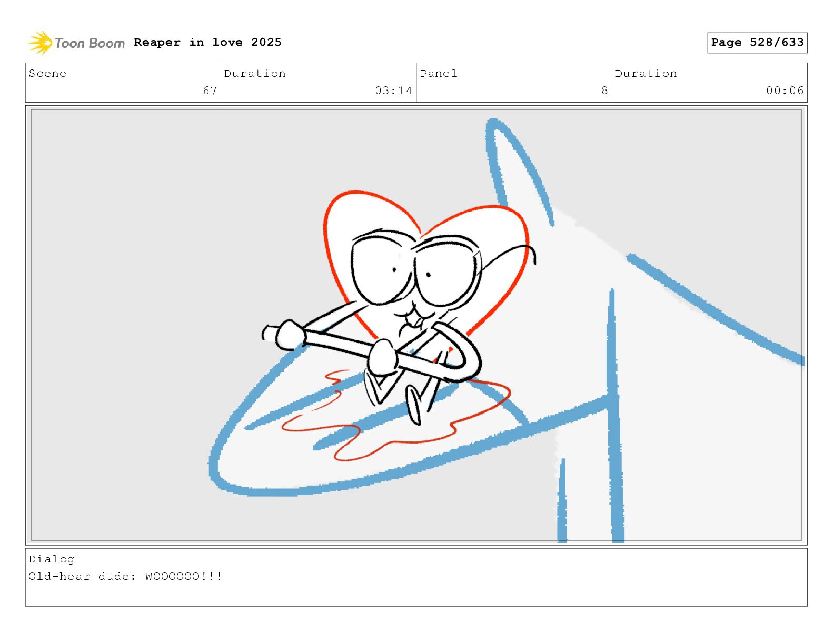This screenshot has height=644, width=834.
Task: Click the heart character storyboard drawing
Action: coord(399,307)
